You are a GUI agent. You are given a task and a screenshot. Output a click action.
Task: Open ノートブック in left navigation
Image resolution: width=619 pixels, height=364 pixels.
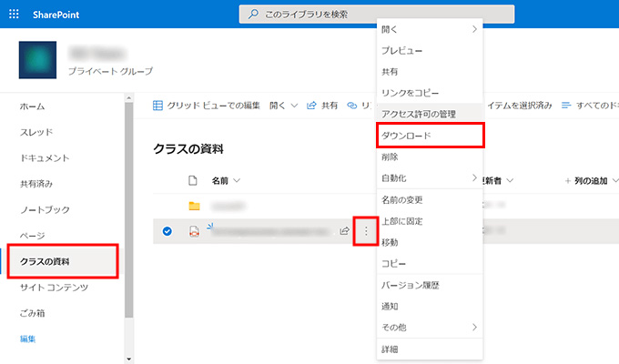tap(45, 209)
